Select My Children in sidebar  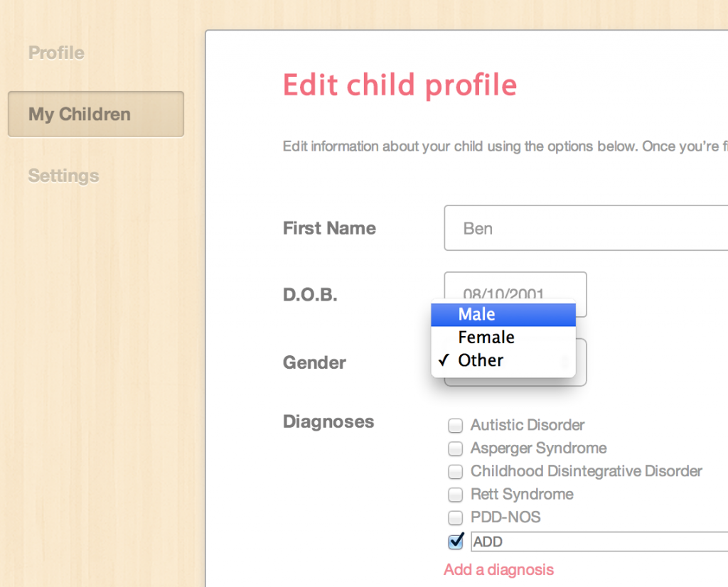pos(96,114)
